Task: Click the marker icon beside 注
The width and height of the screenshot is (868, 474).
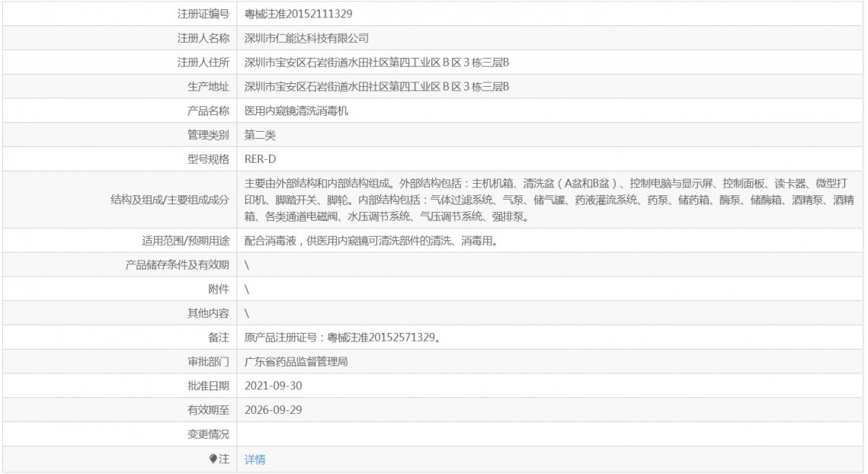Action: pyautogui.click(x=213, y=459)
